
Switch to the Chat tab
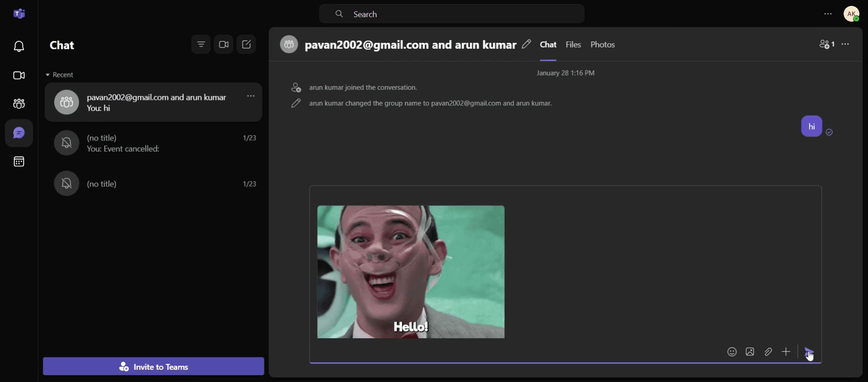[x=548, y=45]
